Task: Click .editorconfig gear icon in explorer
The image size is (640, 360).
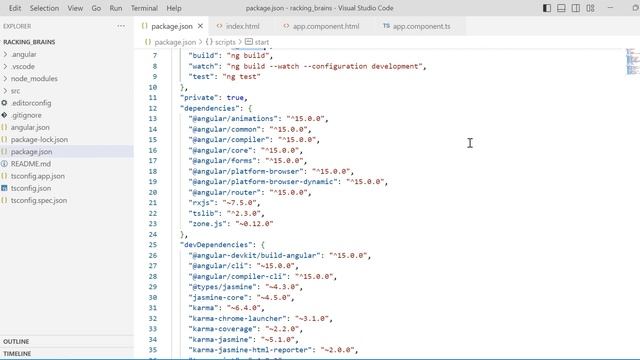Action: pyautogui.click(x=4, y=103)
